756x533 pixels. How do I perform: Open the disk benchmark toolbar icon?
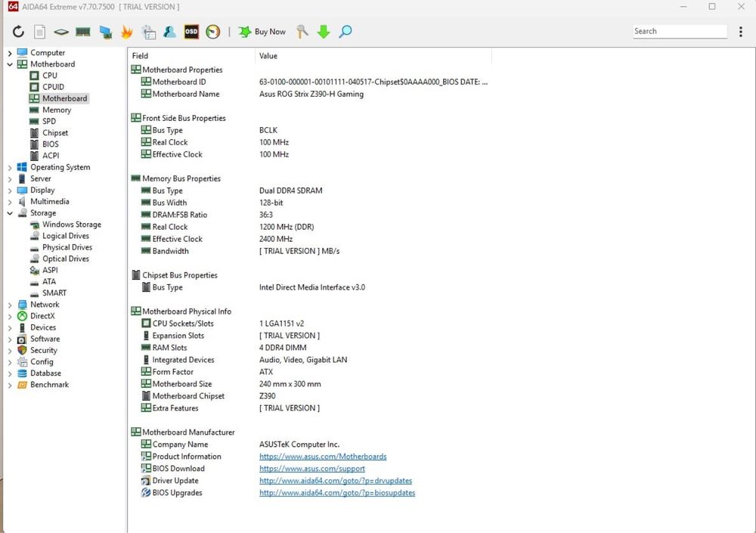pyautogui.click(x=61, y=32)
